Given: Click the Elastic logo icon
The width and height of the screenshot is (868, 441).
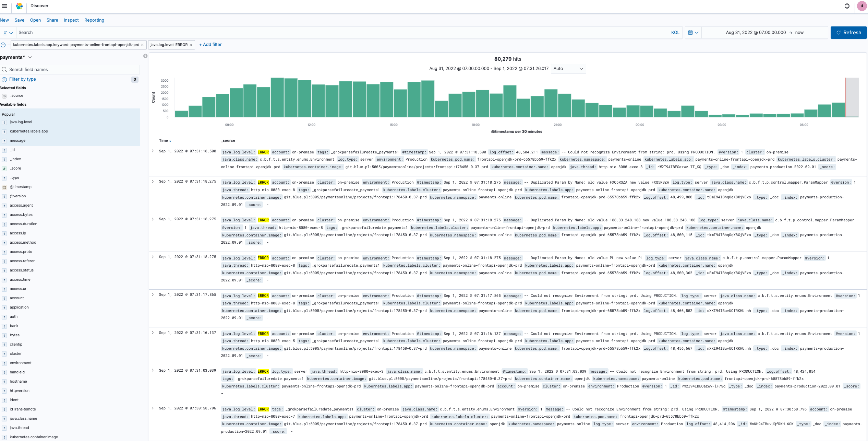Looking at the screenshot, I should pos(19,6).
